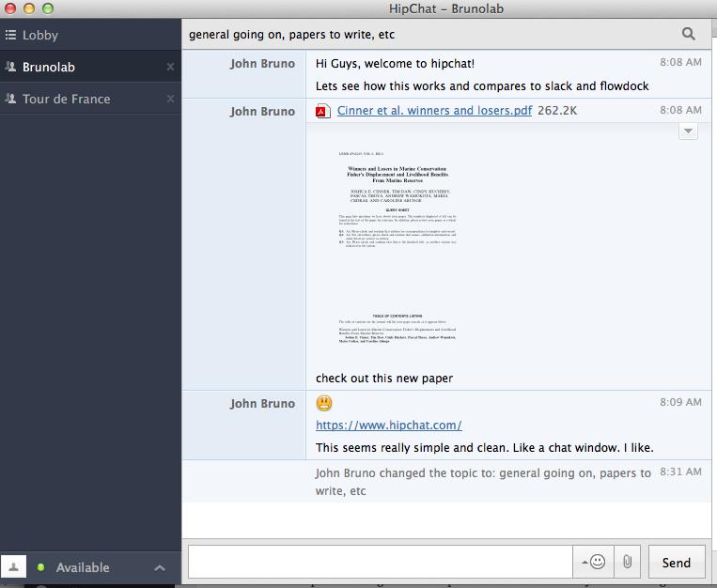Click the Tour de France room people icon

[10, 99]
